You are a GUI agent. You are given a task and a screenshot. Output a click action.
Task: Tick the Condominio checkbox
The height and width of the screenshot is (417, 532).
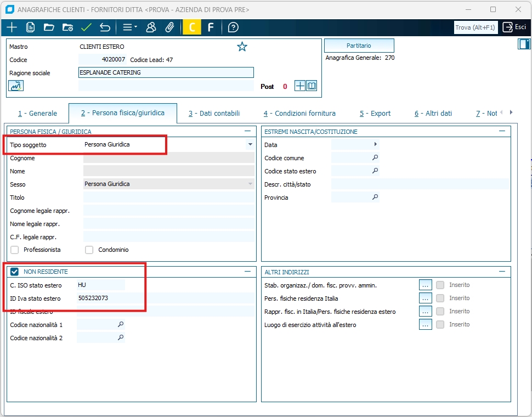click(89, 250)
